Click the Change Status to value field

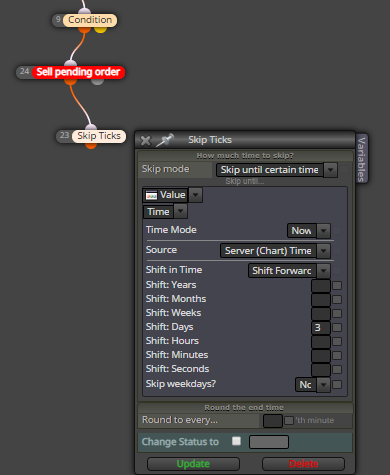tap(269, 442)
